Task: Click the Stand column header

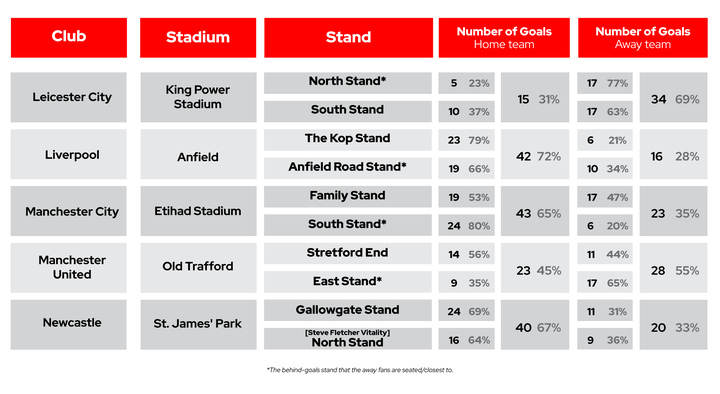Action: (348, 38)
